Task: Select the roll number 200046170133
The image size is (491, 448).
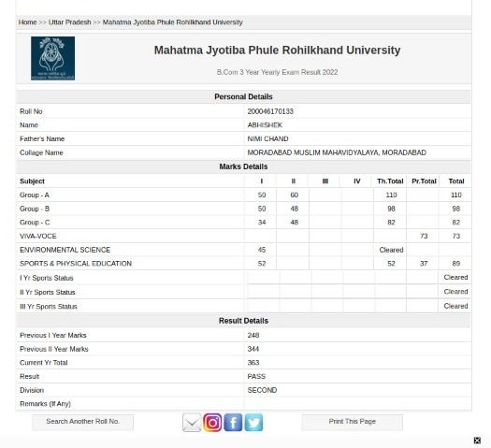Action: coord(270,111)
